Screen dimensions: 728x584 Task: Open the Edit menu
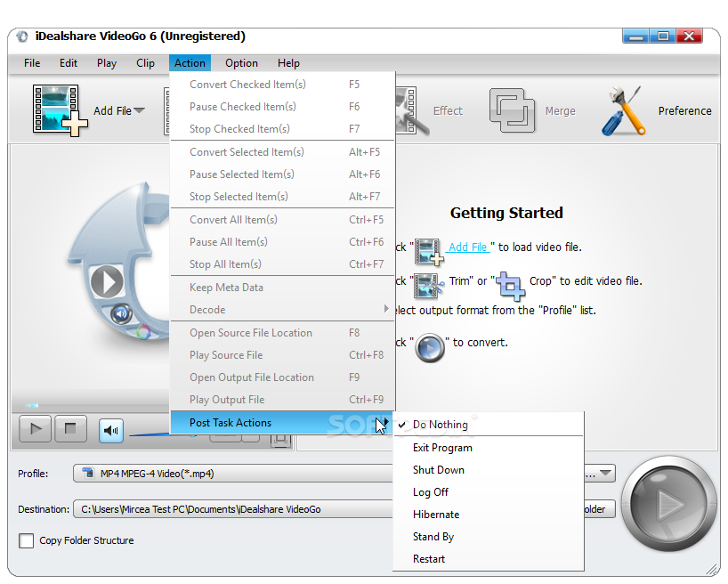(x=69, y=63)
